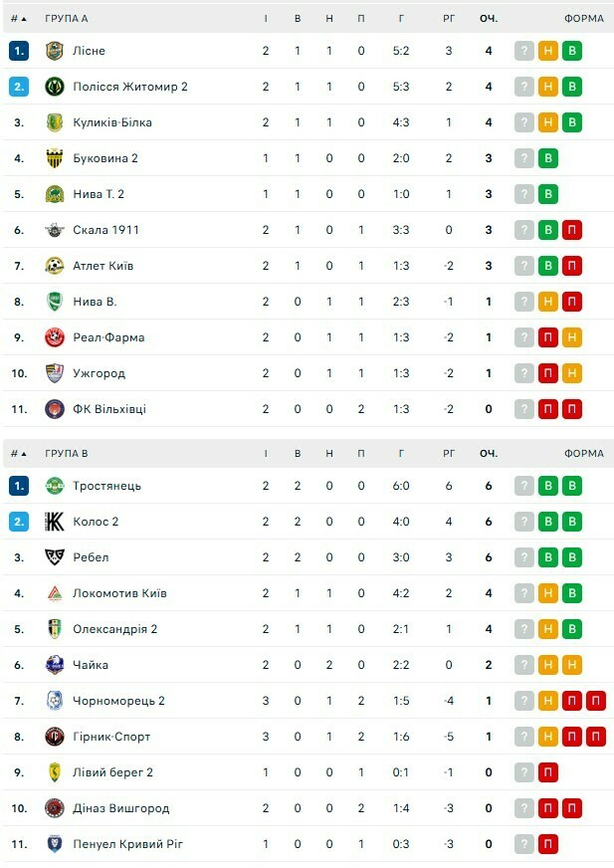Click the ФОРМА header in Група В
The height and width of the screenshot is (868, 614).
point(583,454)
